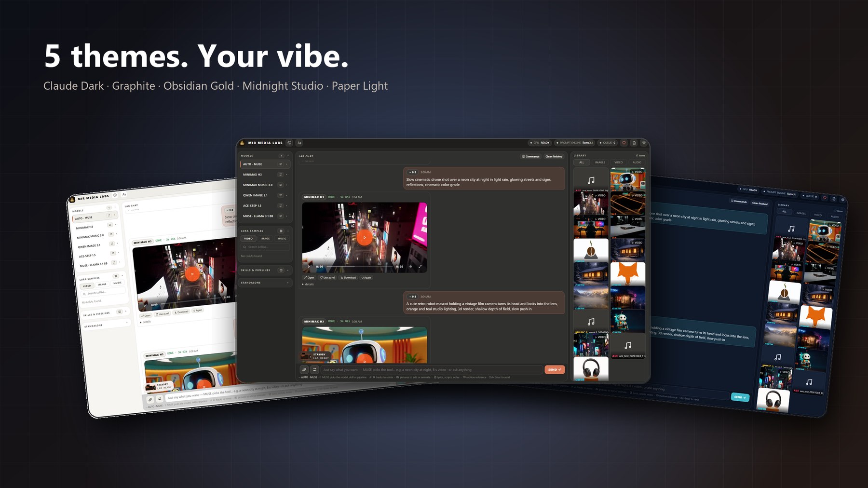Image resolution: width=868 pixels, height=488 pixels.
Task: Open the theme palette in the center window
Action: click(289, 143)
